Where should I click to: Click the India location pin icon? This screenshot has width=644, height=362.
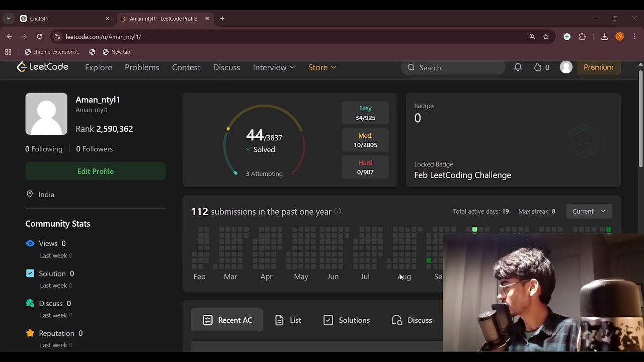coord(29,194)
